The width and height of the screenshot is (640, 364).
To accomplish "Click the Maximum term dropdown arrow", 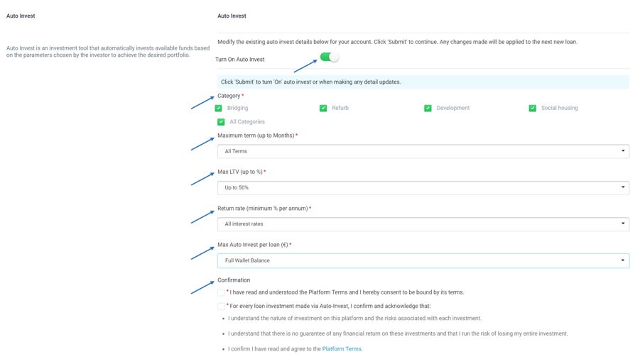I will [623, 151].
